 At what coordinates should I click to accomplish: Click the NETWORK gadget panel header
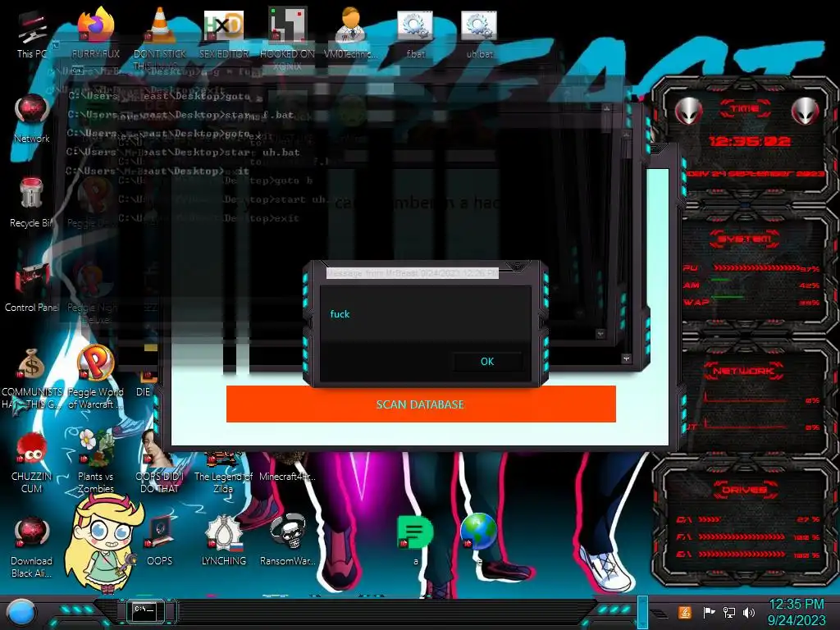[743, 371]
